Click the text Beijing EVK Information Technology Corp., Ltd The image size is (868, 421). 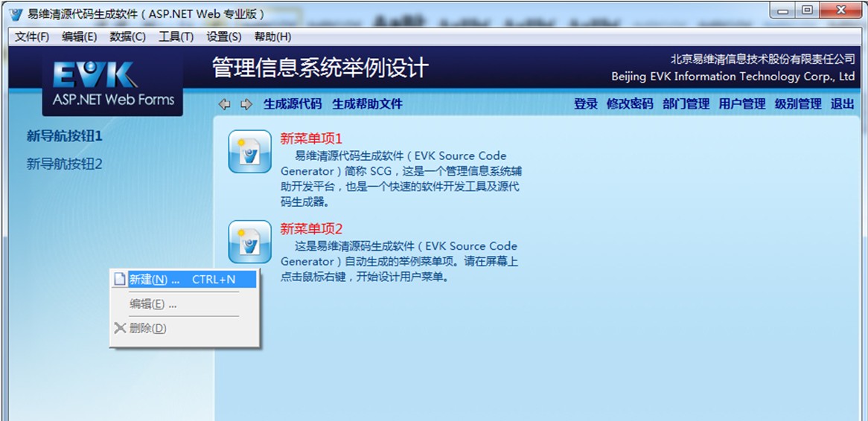point(733,77)
